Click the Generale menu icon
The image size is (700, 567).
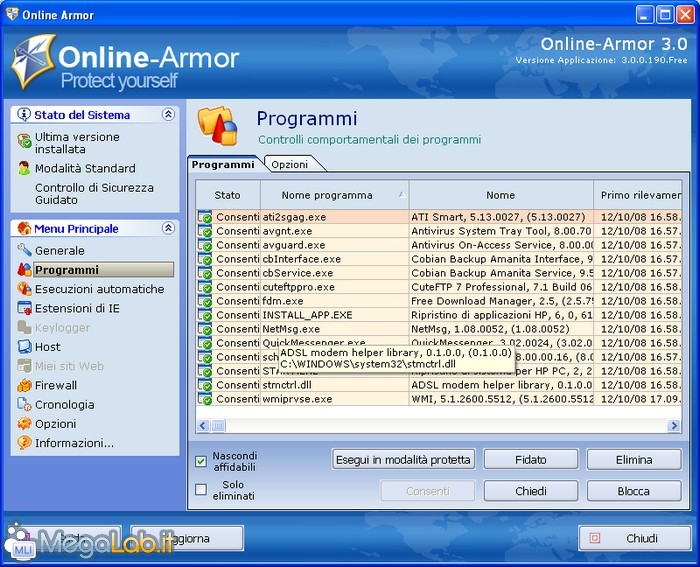tap(25, 251)
